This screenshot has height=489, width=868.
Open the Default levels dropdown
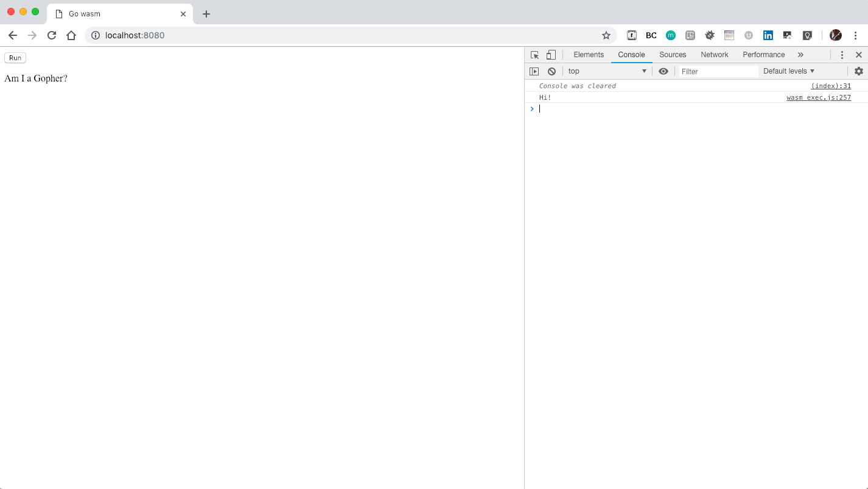[x=789, y=71]
